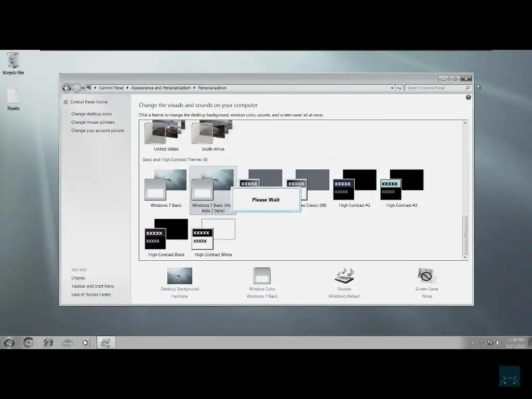Click the theme list scrollbar thumb
The image size is (532, 399).
pos(465,235)
